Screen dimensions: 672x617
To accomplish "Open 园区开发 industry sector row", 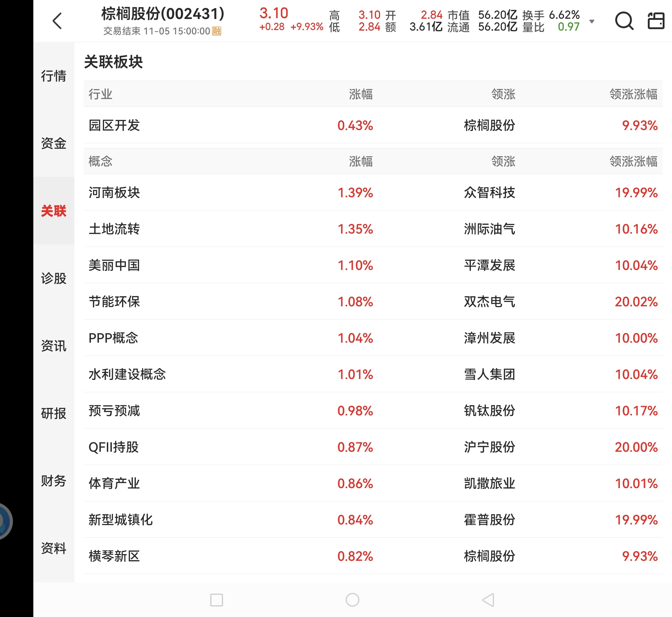I will [x=114, y=125].
